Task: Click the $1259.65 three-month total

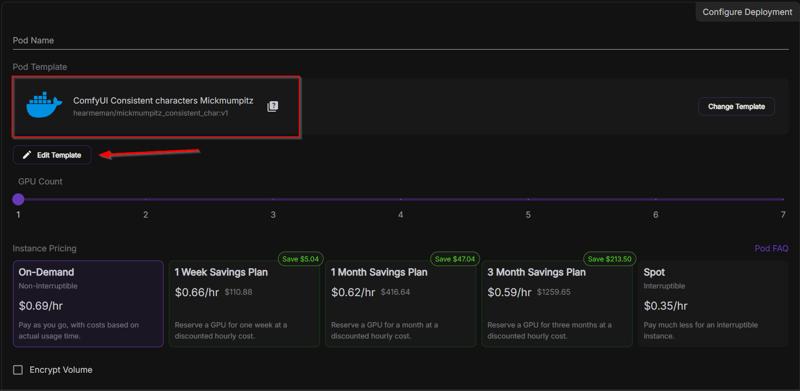Action: 554,292
